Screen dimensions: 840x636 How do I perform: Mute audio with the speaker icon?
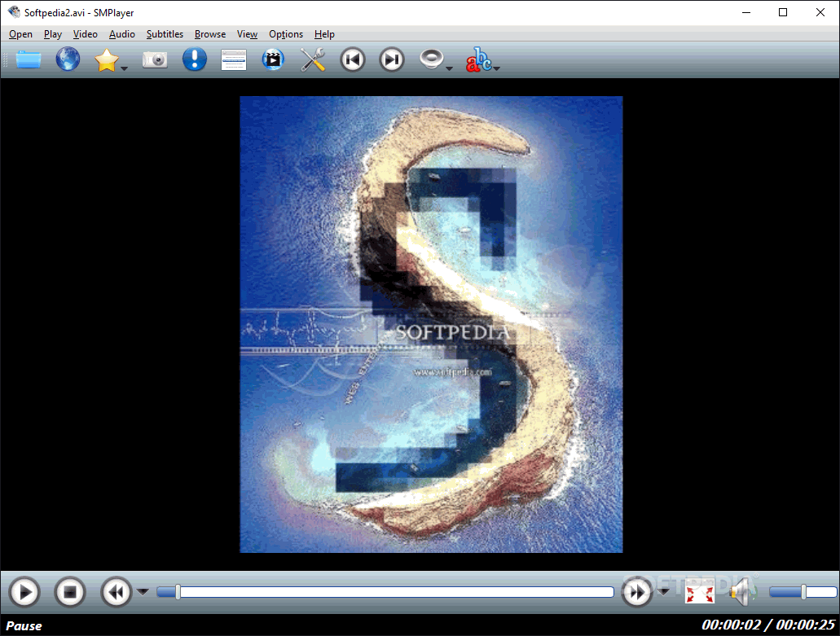click(742, 592)
